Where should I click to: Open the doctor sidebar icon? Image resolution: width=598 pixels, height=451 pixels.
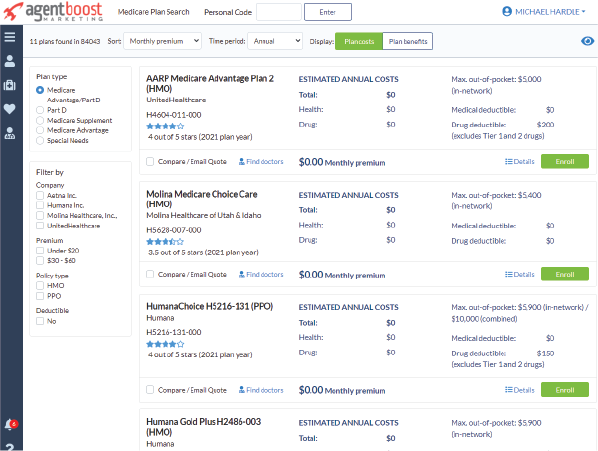click(10, 133)
